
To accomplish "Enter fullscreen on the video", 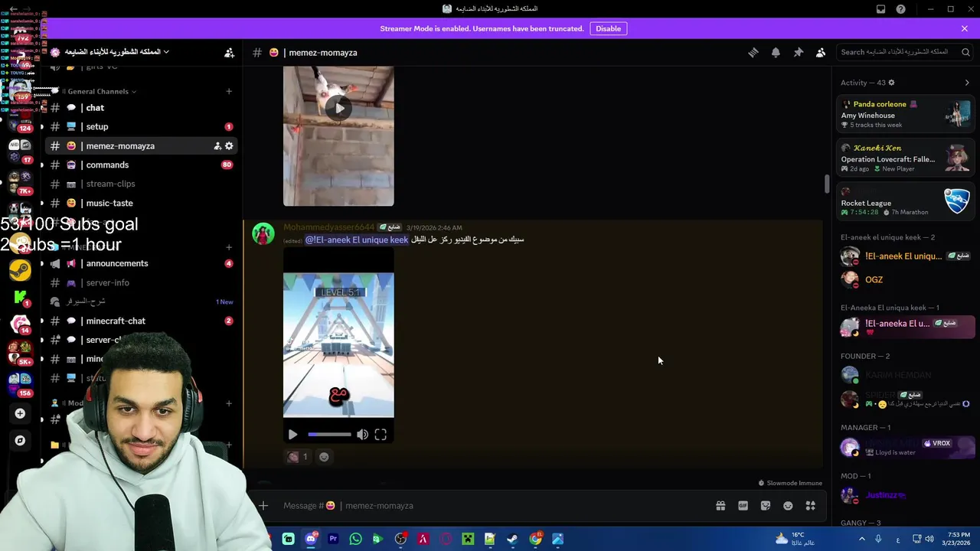I will (381, 434).
